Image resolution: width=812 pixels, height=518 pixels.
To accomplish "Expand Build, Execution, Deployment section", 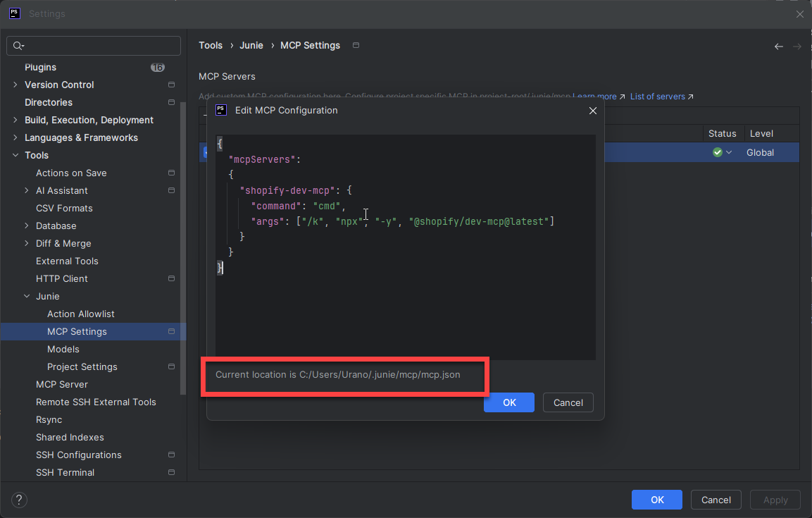I will tap(15, 120).
